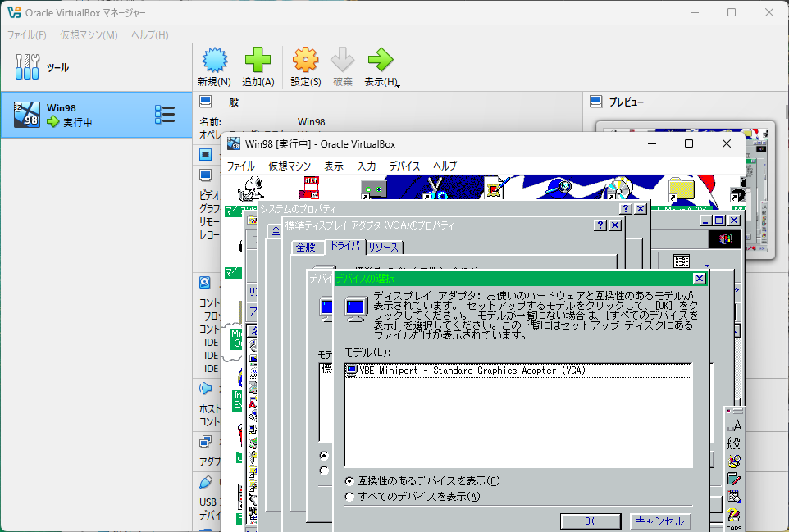789x532 pixels.
Task: Click the IME 般 mode indicator
Action: [733, 443]
